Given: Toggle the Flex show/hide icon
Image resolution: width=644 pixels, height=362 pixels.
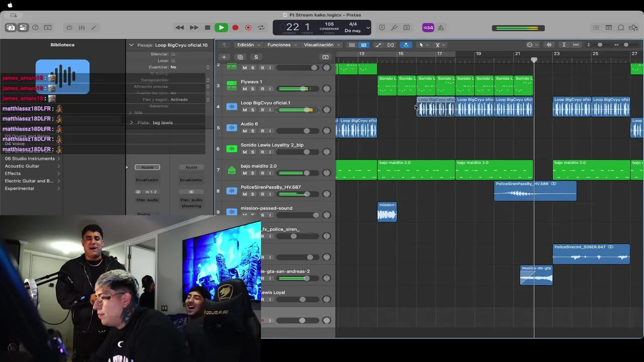Looking at the screenshot, I should click(x=390, y=45).
